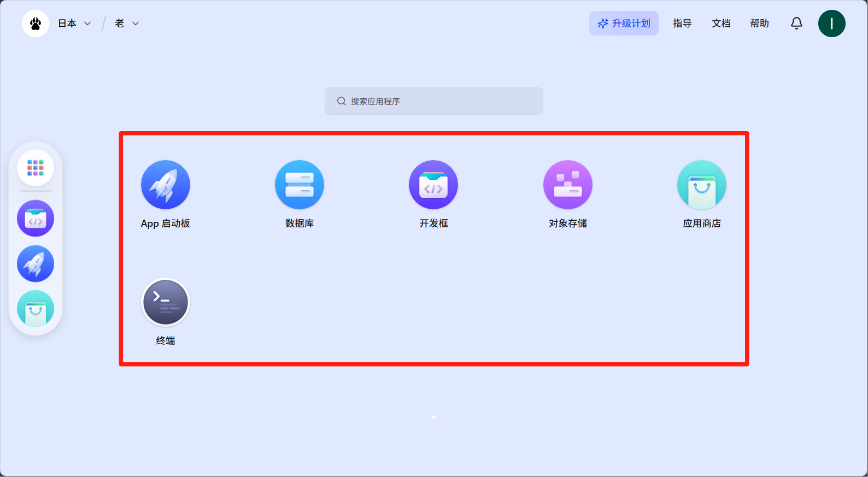The image size is (868, 477).
Task: Open the 开发框 code app in the grid
Action: point(433,185)
